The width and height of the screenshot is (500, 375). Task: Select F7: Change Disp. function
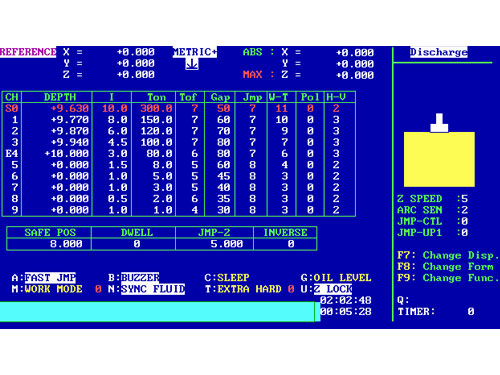pos(448,255)
